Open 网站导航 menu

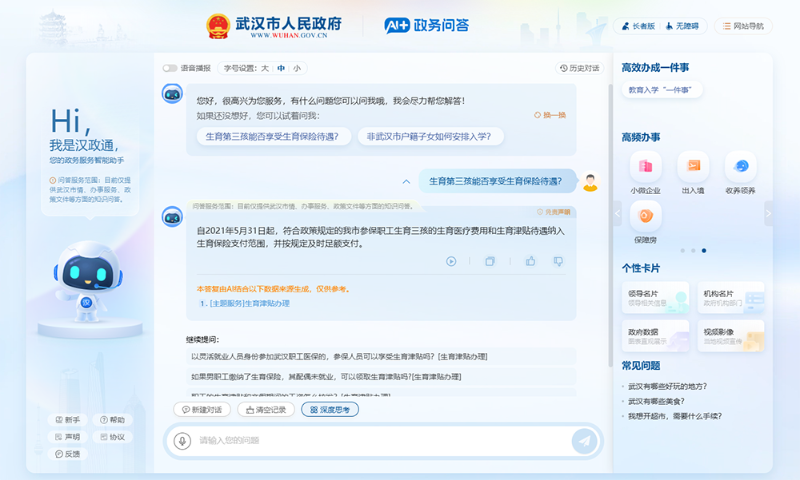click(x=742, y=26)
